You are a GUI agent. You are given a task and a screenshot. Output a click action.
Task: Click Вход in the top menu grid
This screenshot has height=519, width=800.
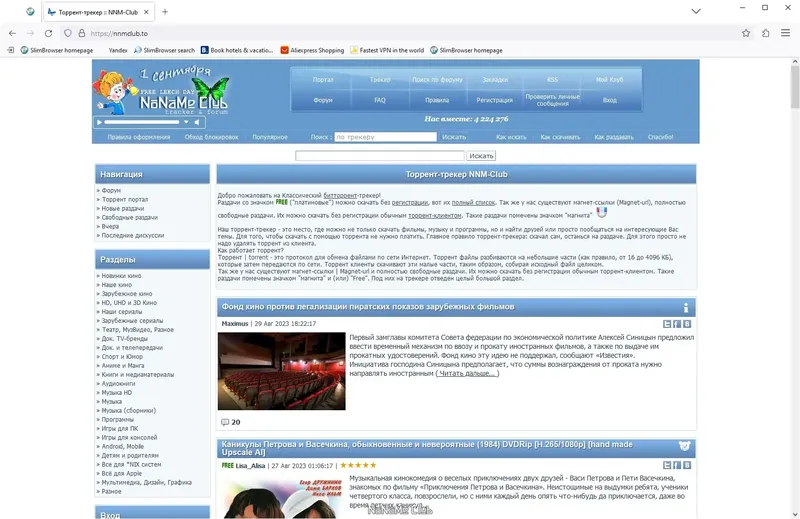[x=609, y=100]
